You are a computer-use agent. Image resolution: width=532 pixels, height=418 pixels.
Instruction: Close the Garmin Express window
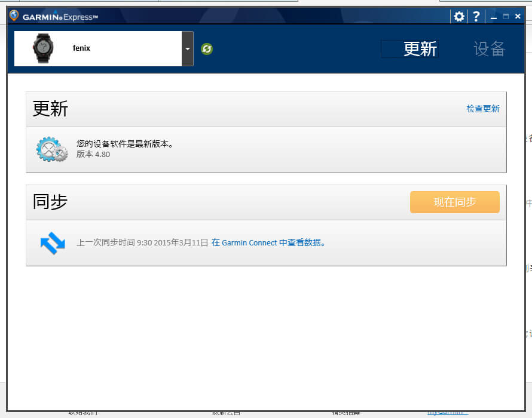click(x=518, y=16)
